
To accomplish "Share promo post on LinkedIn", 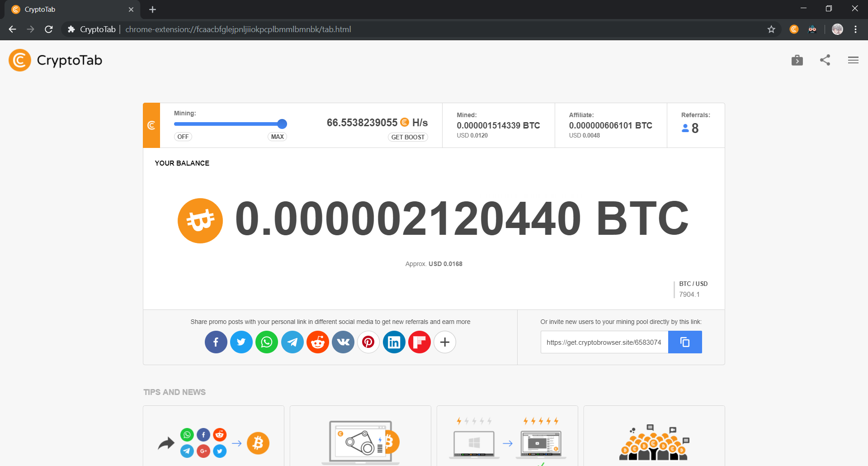I will tap(394, 342).
